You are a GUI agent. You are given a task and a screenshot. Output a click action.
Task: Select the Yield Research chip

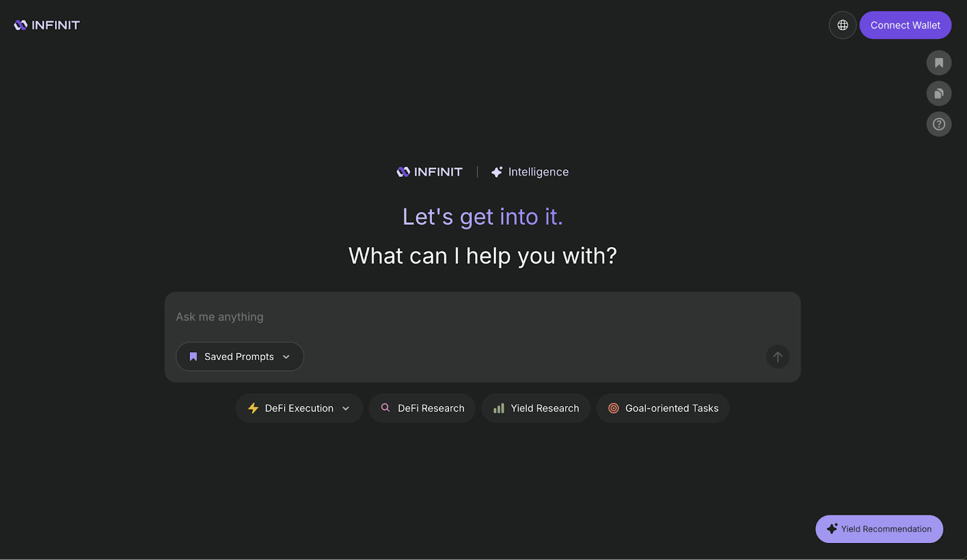[x=536, y=408]
